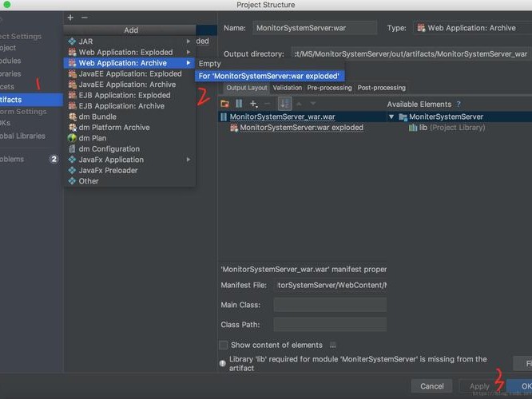
Task: Switch to Pre-processing tab
Action: (329, 88)
